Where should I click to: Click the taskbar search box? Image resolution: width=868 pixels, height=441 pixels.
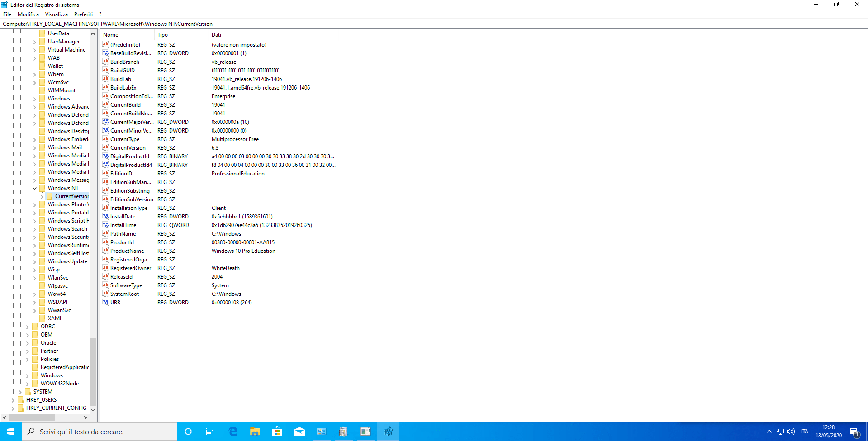[100, 432]
